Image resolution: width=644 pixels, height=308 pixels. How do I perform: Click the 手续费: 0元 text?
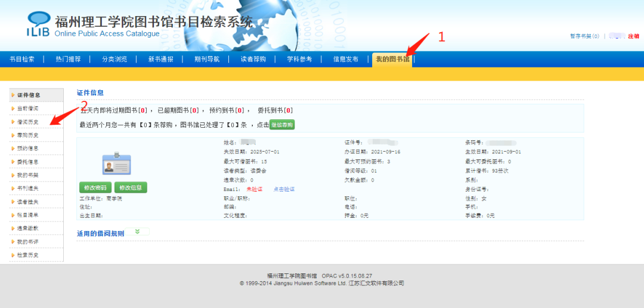click(x=480, y=215)
